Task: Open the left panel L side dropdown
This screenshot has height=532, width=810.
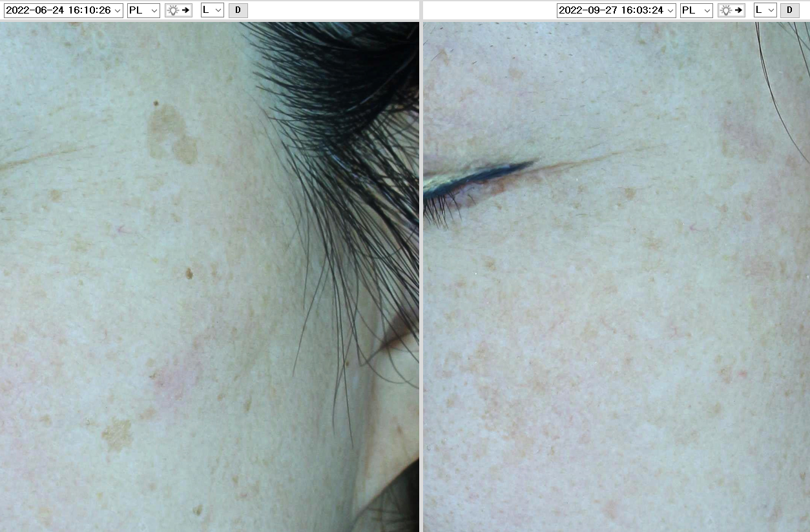Action: (x=212, y=10)
